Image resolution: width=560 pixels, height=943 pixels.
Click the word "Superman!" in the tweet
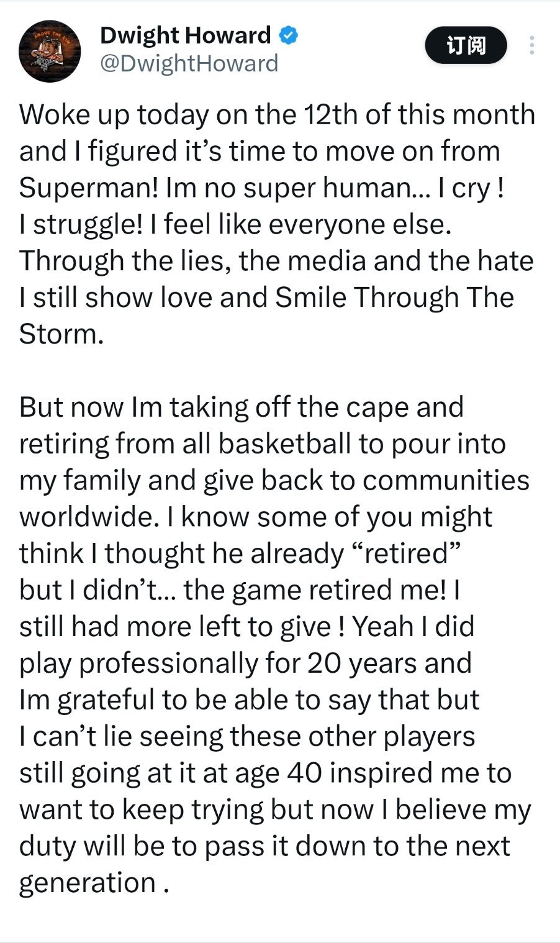[89, 188]
